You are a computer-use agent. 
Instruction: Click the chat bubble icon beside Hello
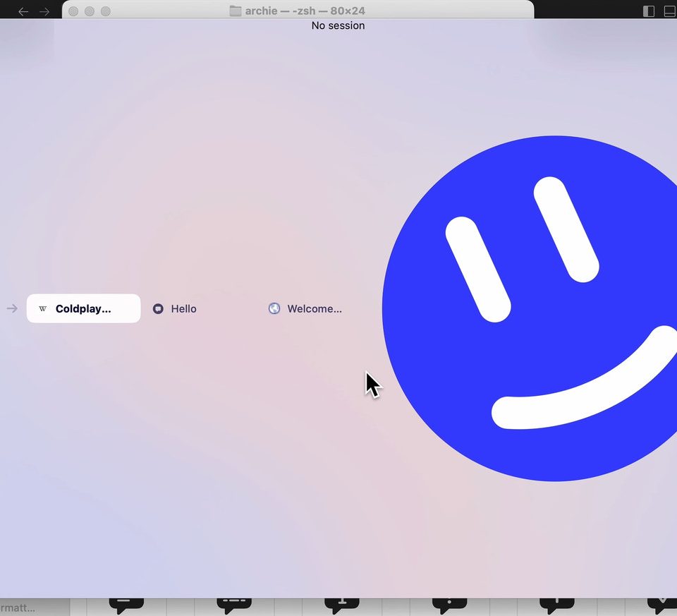point(158,308)
